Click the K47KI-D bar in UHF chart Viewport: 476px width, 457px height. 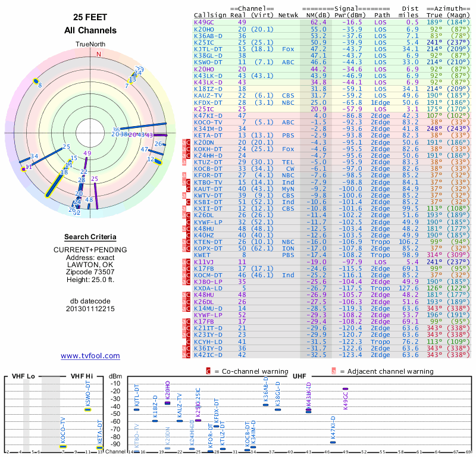point(333,443)
